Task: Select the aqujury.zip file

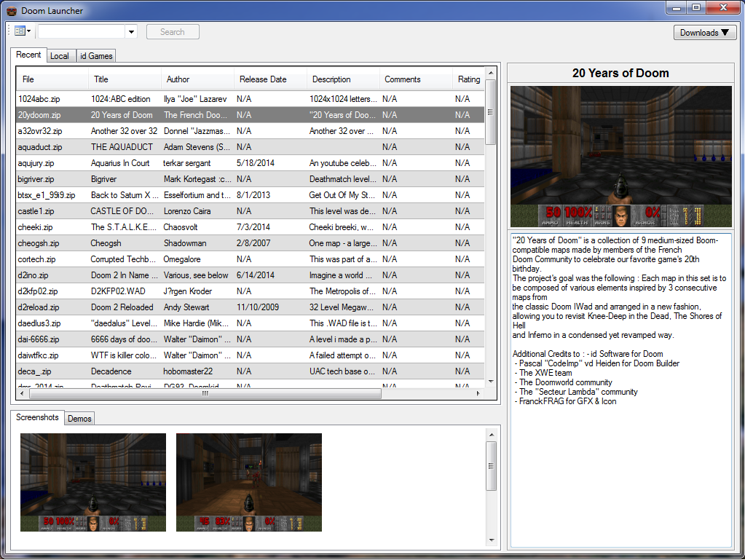Action: (x=36, y=163)
